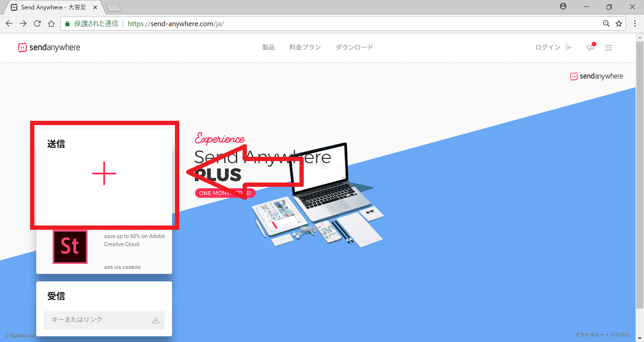Click the login arrow icon next to ログイン
The width and height of the screenshot is (644, 342).
click(569, 47)
